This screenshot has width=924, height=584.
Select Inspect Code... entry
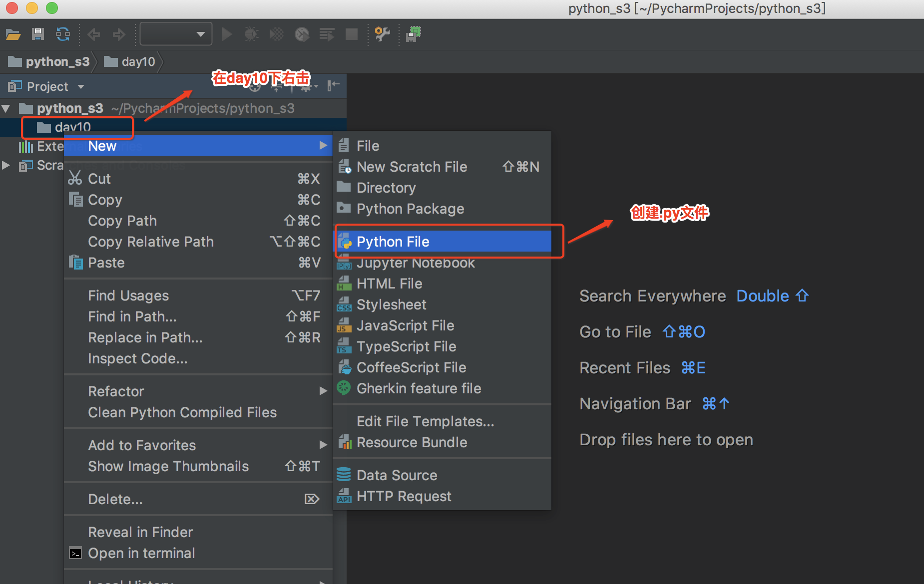click(198, 358)
